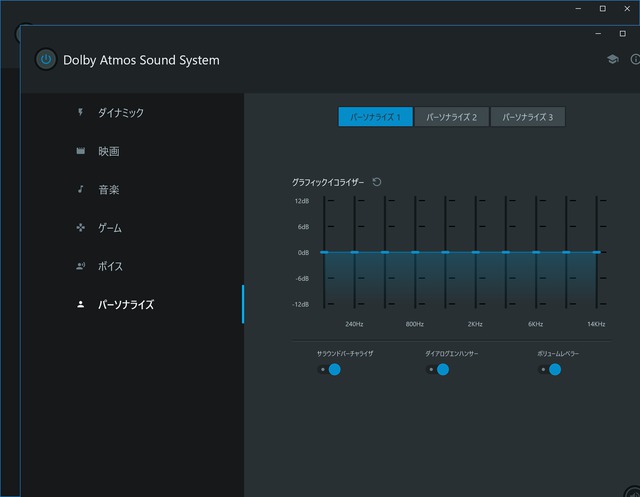640x497 pixels.
Task: Click the 2KHz equalizer slider handle
Action: tap(476, 252)
